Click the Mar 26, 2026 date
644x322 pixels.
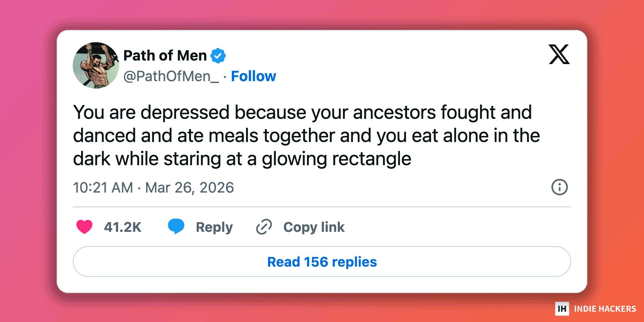pos(189,187)
